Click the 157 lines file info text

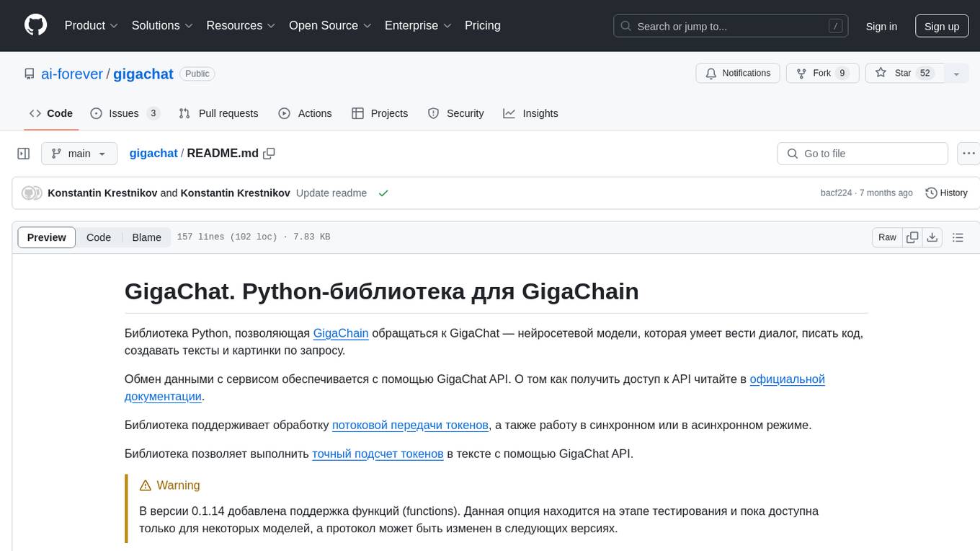pos(253,237)
